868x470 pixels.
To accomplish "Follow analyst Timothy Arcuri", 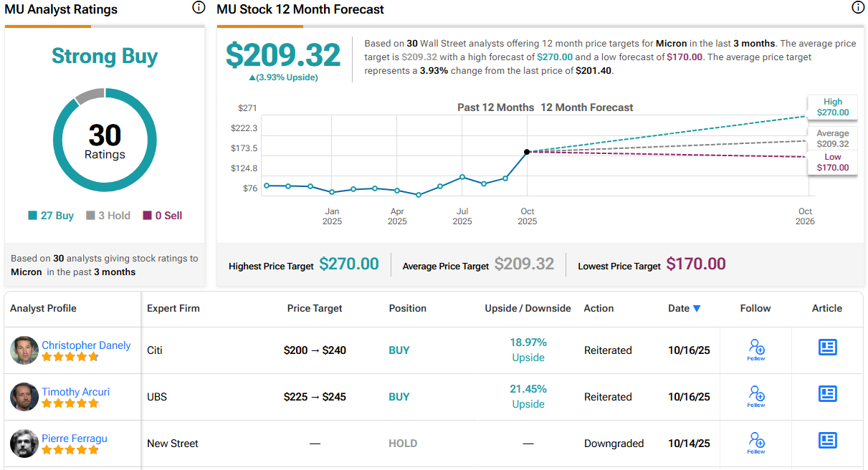I will 756,396.
